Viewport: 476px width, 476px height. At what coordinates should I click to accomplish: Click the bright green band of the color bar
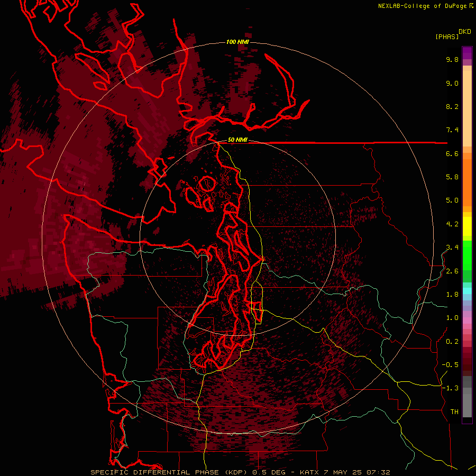[467, 255]
